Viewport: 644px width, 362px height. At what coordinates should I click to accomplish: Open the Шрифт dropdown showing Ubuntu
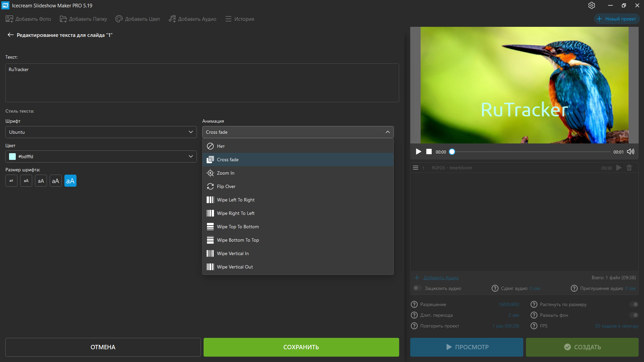(101, 132)
